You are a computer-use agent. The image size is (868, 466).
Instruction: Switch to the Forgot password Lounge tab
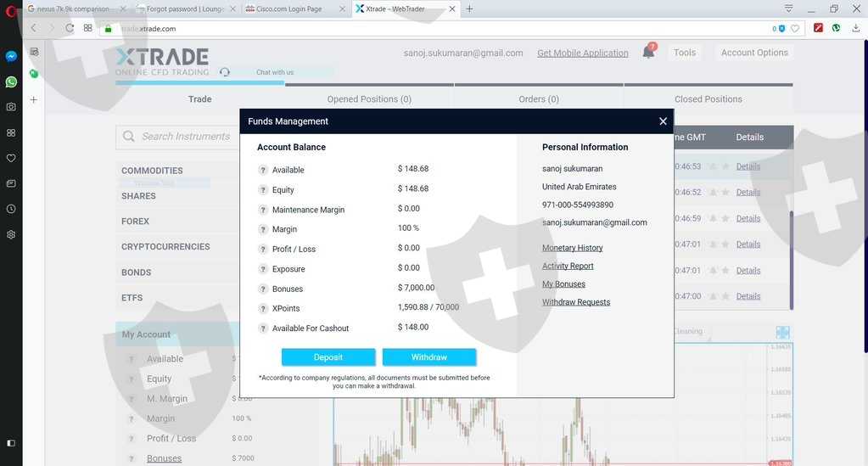click(x=187, y=8)
